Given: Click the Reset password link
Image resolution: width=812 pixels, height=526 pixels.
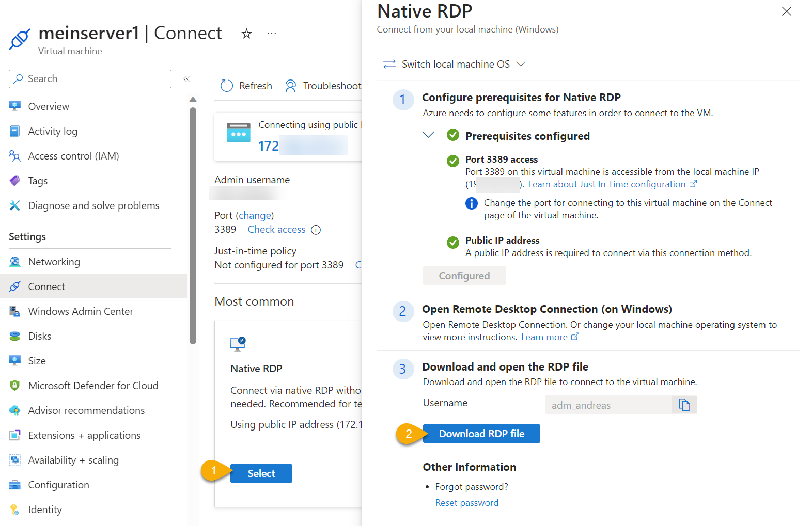Looking at the screenshot, I should 467,503.
